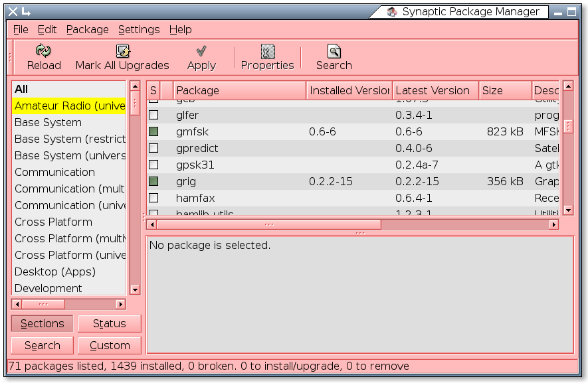Select the All section
This screenshot has width=588, height=383.
(x=69, y=89)
